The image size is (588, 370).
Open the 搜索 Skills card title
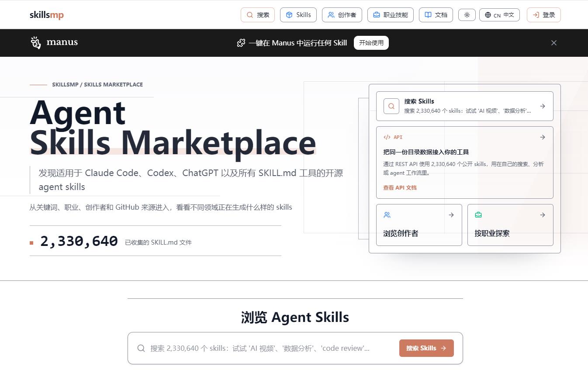(x=419, y=101)
